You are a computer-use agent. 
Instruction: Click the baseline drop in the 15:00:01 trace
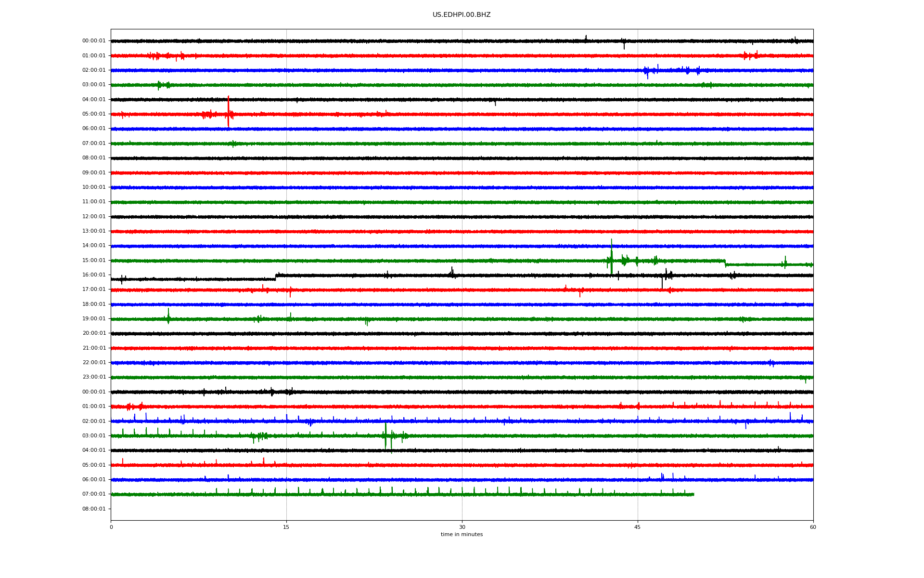(x=725, y=263)
